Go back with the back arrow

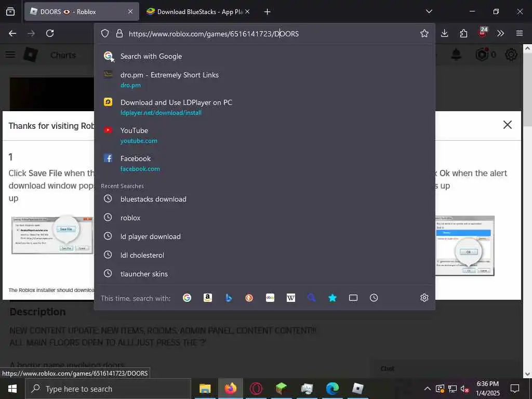tap(12, 33)
